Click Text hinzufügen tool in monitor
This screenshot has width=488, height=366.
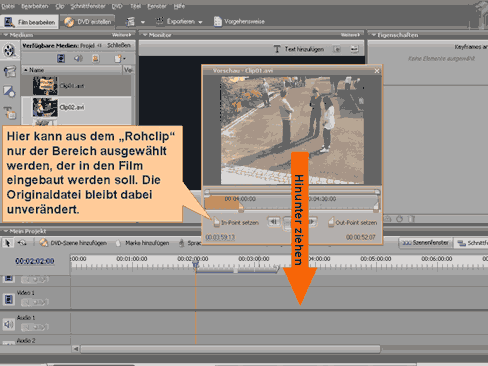click(x=299, y=49)
